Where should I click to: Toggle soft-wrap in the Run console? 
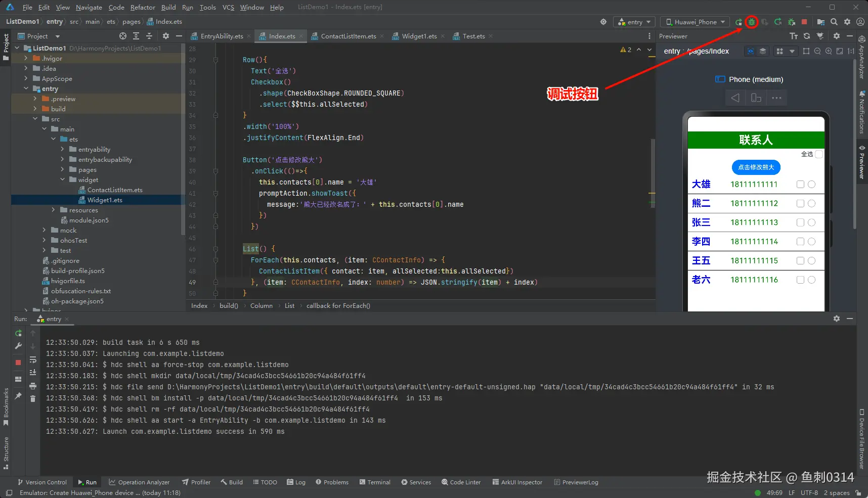click(33, 360)
